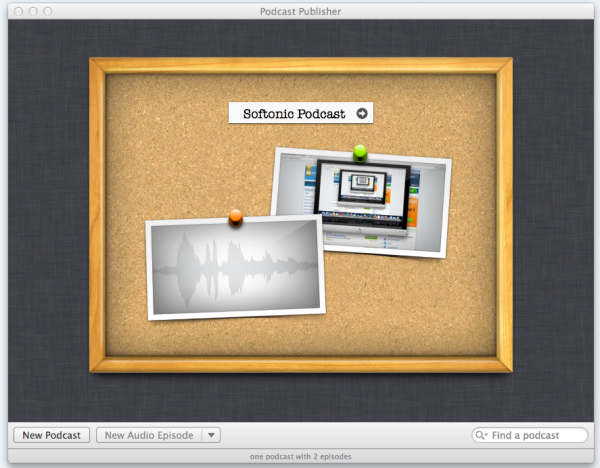This screenshot has height=468, width=600.
Task: Click the status text showing 2 episodes
Action: pos(300,456)
